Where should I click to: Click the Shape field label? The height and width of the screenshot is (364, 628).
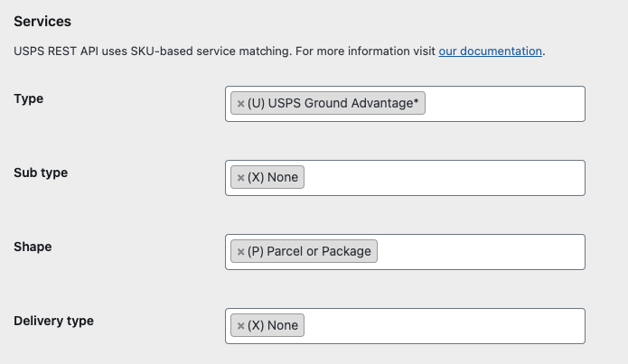[x=33, y=247]
